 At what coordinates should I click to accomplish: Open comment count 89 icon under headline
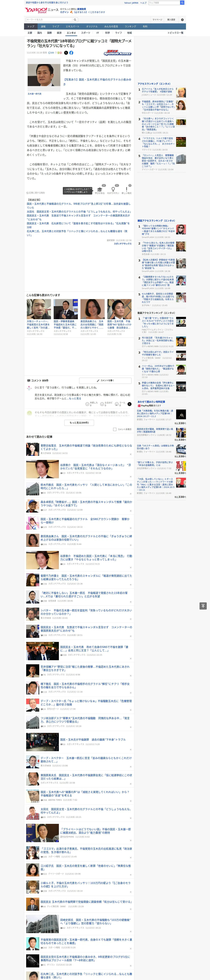pyautogui.click(x=51, y=53)
